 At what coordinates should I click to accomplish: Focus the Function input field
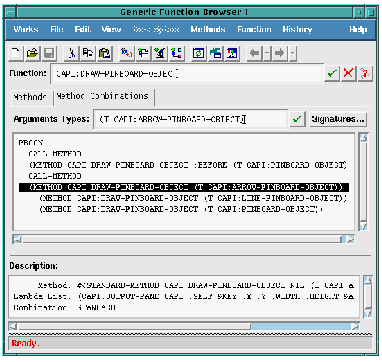point(187,74)
